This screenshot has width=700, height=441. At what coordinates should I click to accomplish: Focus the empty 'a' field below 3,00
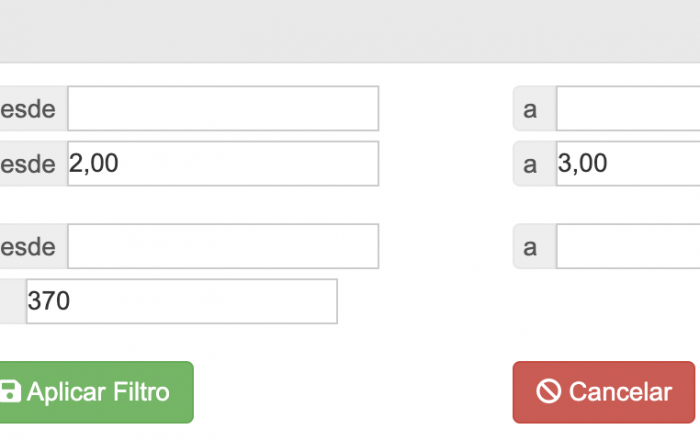(628, 246)
